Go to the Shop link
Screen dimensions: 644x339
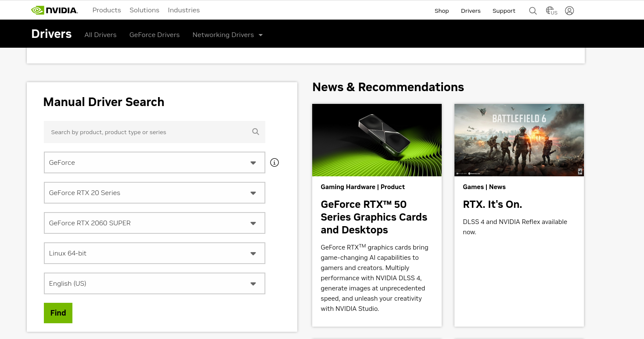click(442, 11)
